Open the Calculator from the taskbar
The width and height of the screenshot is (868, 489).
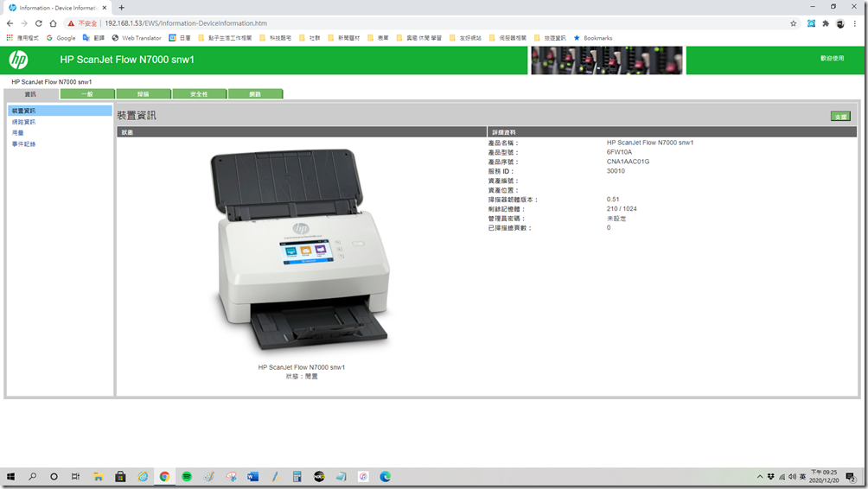coord(297,476)
